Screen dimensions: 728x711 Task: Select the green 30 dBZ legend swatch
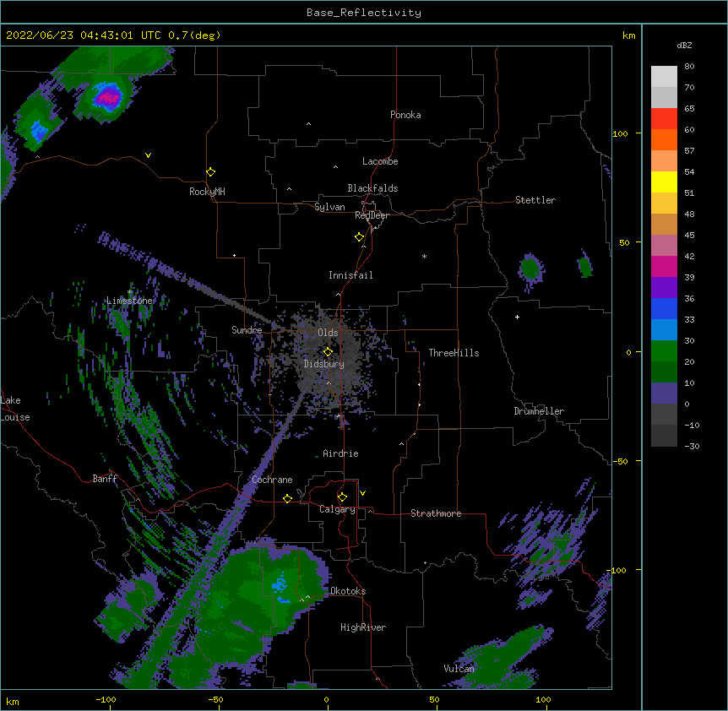pos(664,351)
